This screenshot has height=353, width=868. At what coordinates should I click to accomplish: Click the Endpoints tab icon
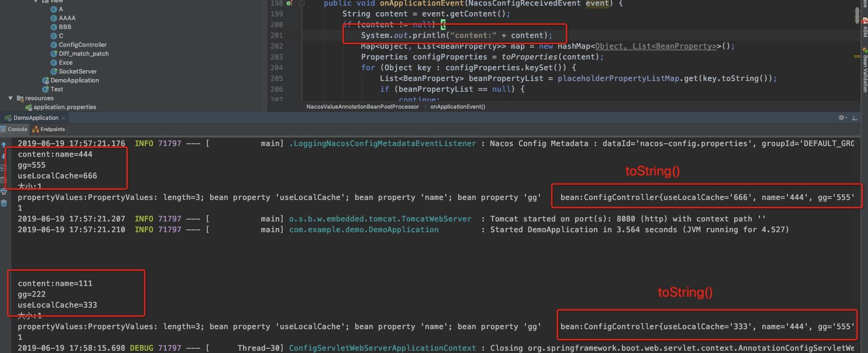[35, 129]
